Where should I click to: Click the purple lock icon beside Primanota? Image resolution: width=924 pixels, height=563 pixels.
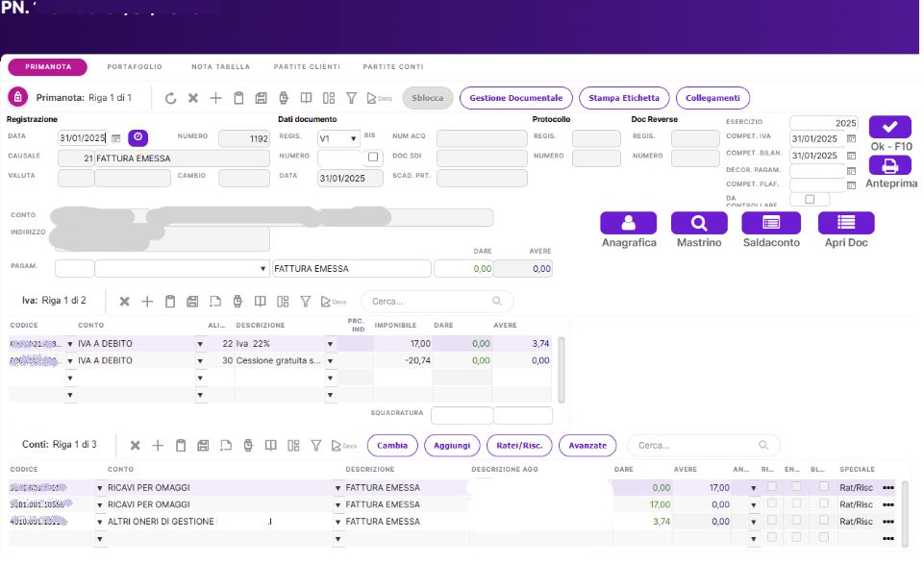pos(17,97)
